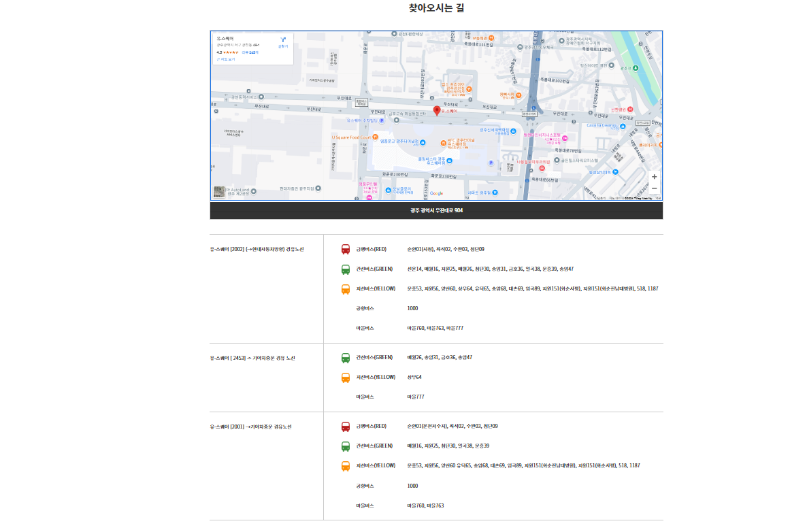This screenshot has height=532, width=807.
Task: Click the 마을760, 마을763, 마을777 bus list
Action: click(x=435, y=329)
